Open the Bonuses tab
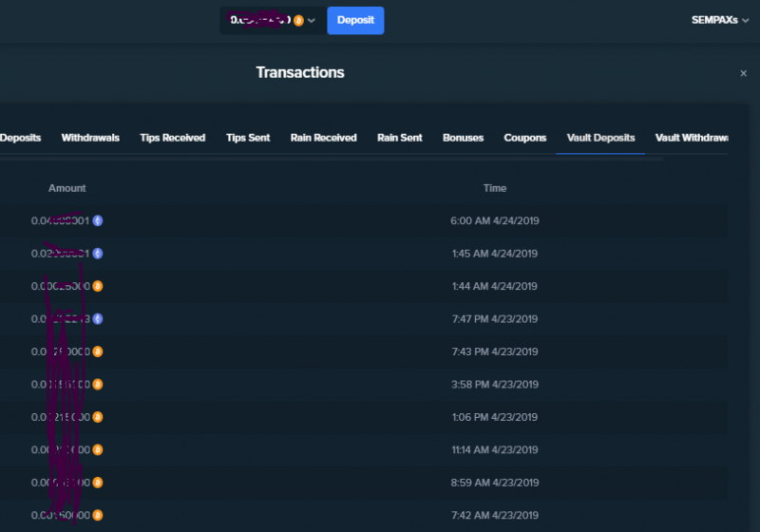760x532 pixels. tap(463, 138)
